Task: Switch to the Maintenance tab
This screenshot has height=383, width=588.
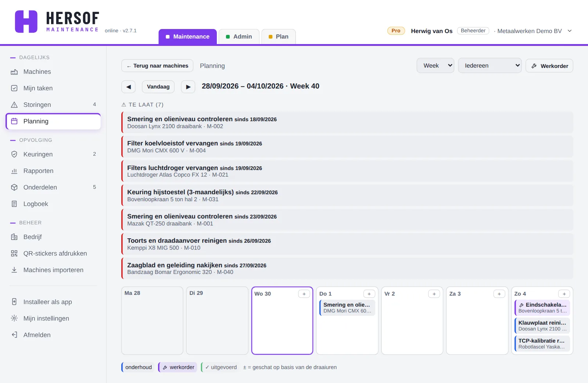Action: coord(188,37)
